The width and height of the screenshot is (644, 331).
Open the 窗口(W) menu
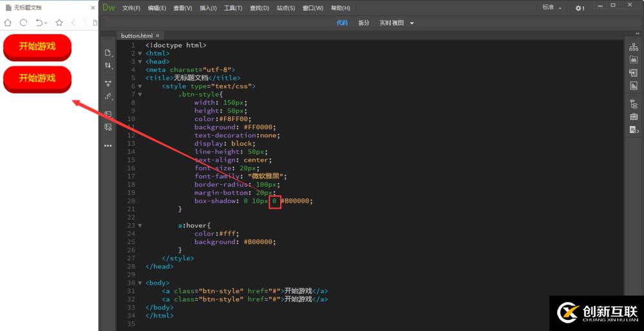coord(312,8)
